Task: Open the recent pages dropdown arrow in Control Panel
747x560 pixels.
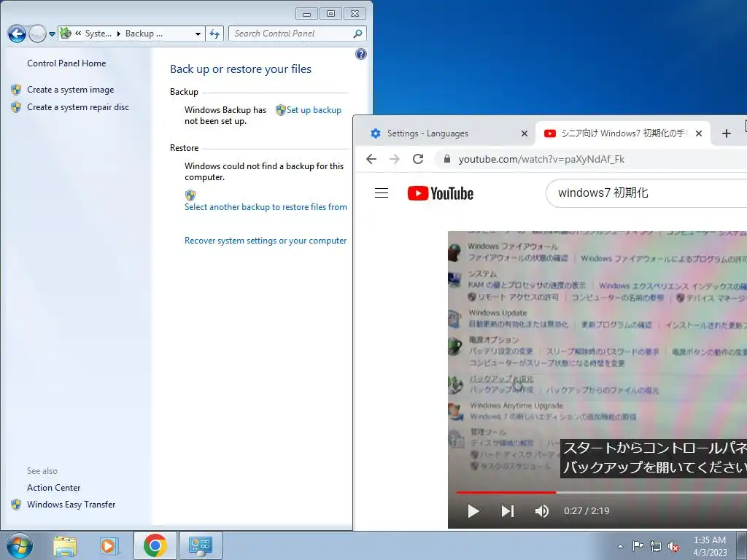Action: point(52,34)
